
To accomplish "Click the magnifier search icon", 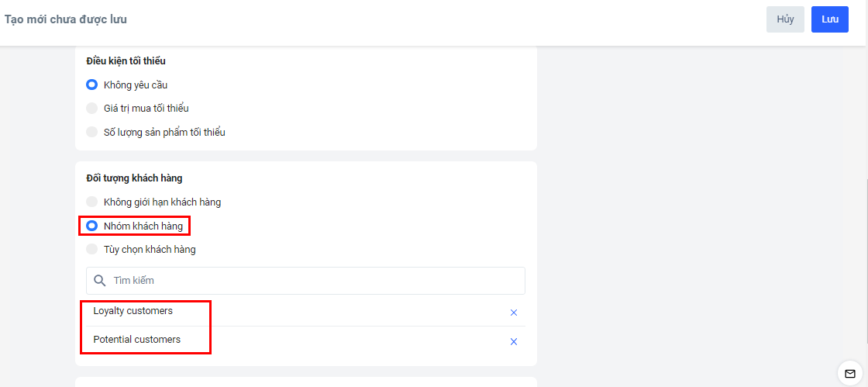I will pos(99,281).
